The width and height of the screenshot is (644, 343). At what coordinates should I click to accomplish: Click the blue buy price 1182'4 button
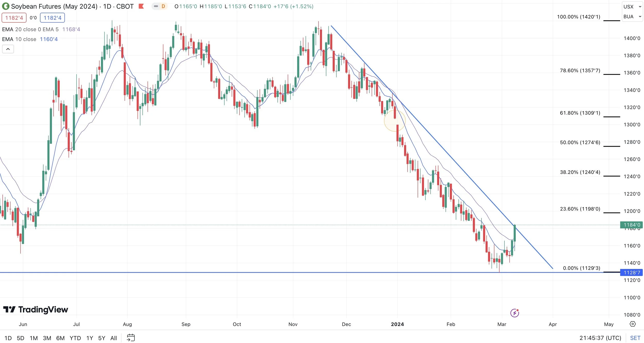click(52, 18)
